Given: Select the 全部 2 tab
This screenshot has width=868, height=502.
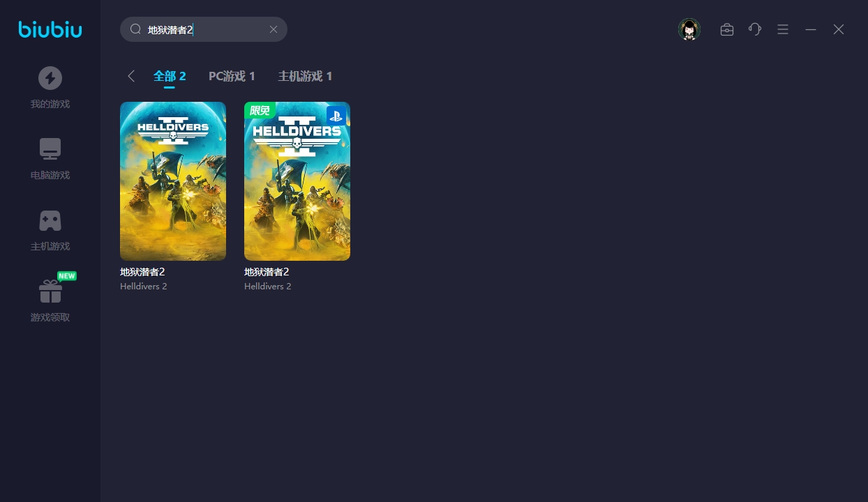Looking at the screenshot, I should tap(170, 77).
